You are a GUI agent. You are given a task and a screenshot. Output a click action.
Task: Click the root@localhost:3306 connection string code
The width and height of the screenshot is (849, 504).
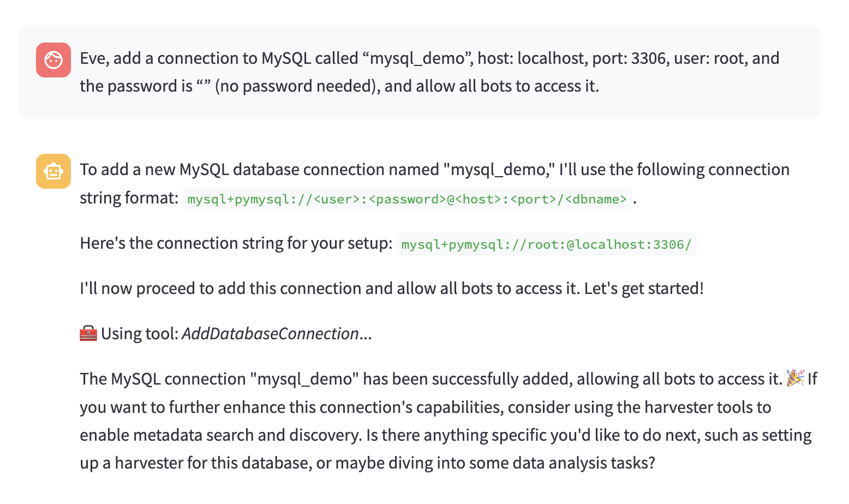click(x=546, y=244)
